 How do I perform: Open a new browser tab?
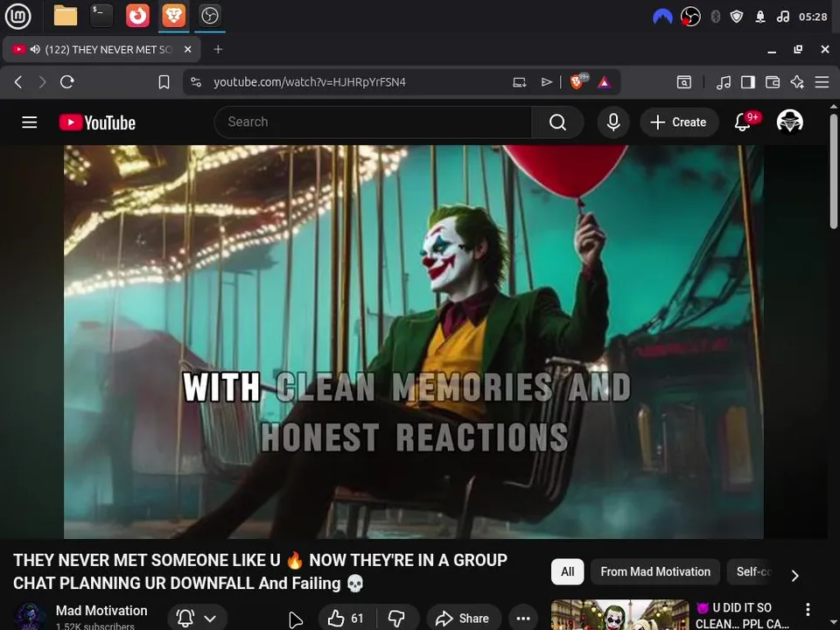pyautogui.click(x=218, y=49)
